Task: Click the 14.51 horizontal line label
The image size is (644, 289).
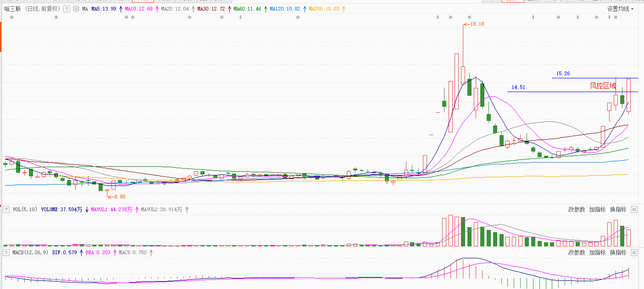Action: (518, 87)
